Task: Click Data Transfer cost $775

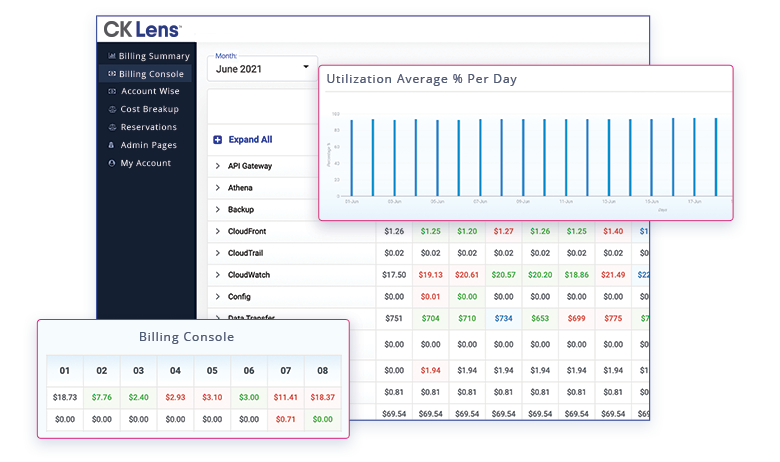Action: 613,318
